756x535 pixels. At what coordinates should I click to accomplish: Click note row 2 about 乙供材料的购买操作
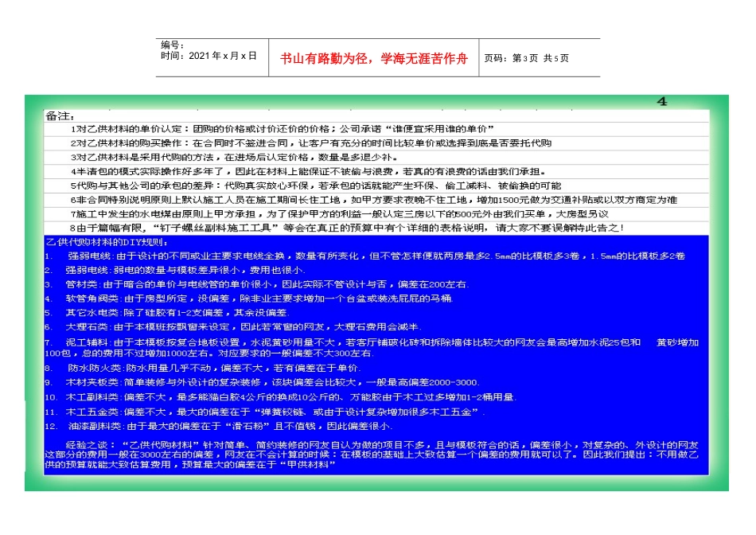click(311, 143)
